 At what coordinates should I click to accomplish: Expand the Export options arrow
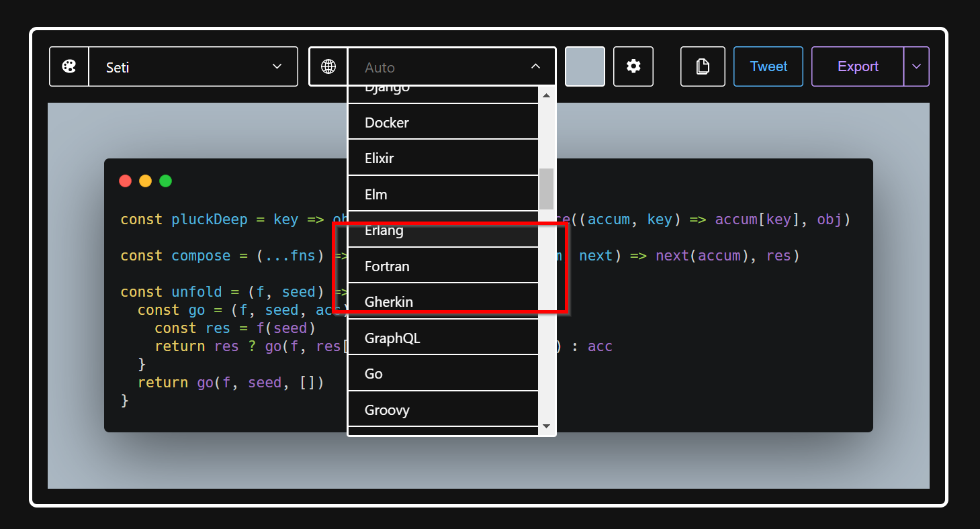click(x=916, y=66)
